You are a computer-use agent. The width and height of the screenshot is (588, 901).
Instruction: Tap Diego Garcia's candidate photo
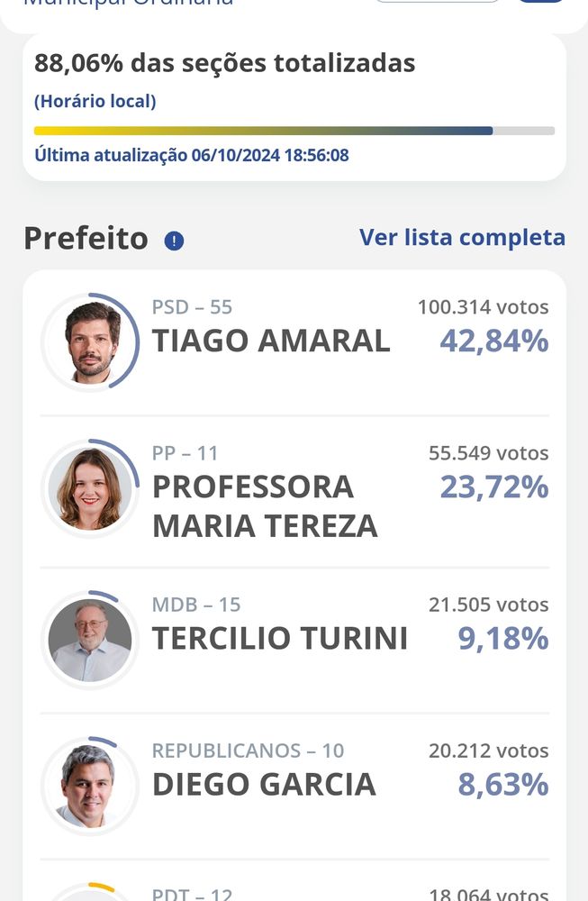tap(90, 786)
